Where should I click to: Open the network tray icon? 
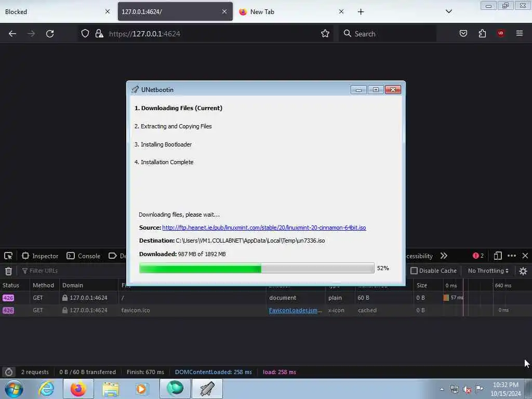point(454,389)
